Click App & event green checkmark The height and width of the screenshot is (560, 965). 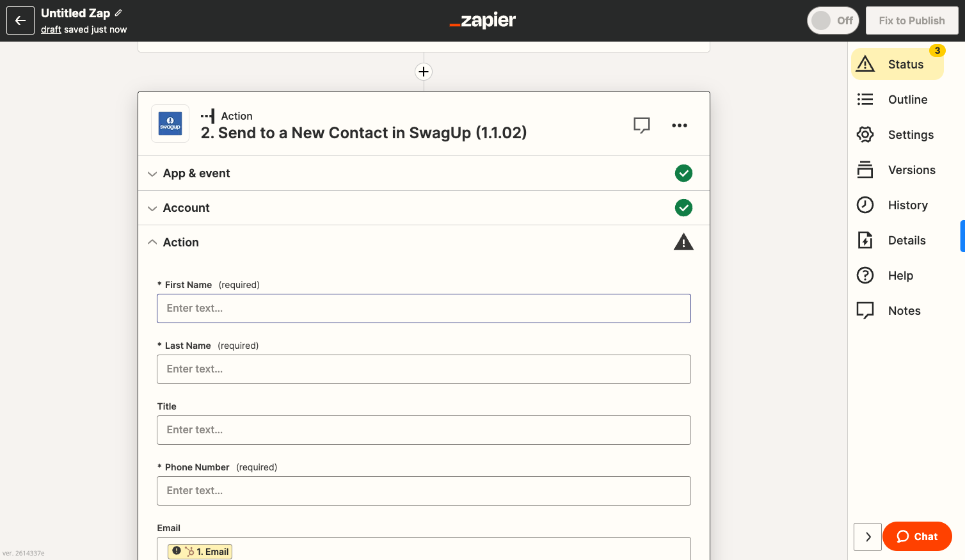[683, 173]
